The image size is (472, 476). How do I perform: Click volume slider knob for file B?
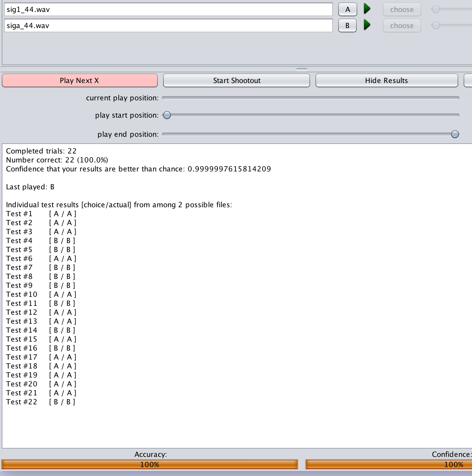(436, 25)
